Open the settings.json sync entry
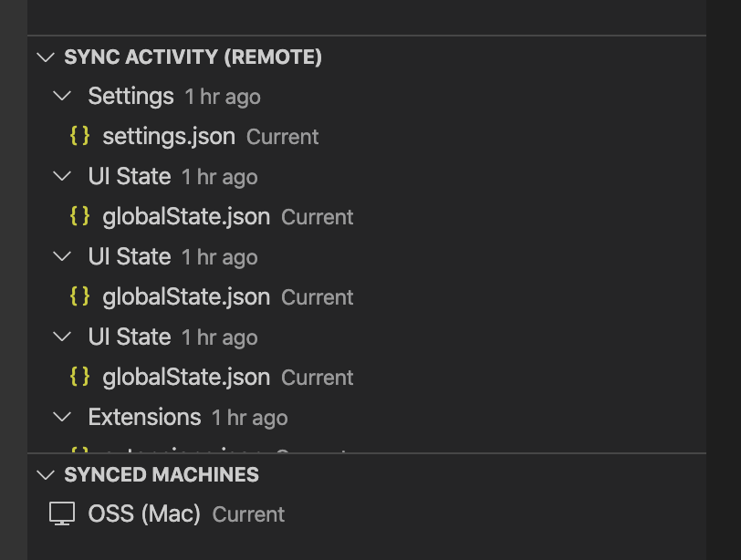 coord(169,136)
